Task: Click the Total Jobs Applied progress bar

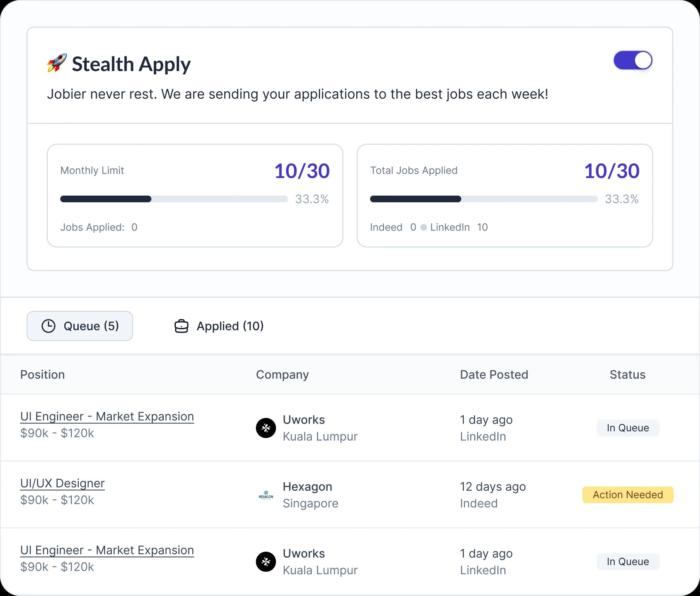Action: click(x=483, y=199)
